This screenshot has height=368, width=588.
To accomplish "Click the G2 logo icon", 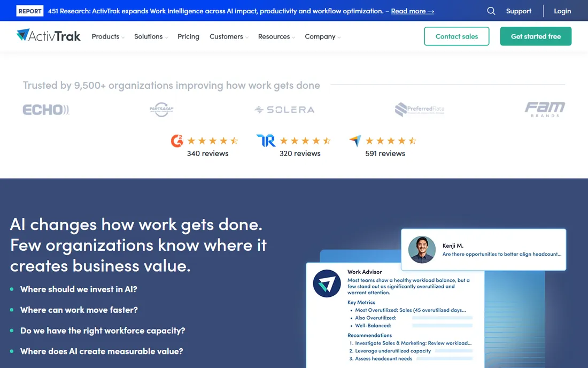I will point(177,141).
